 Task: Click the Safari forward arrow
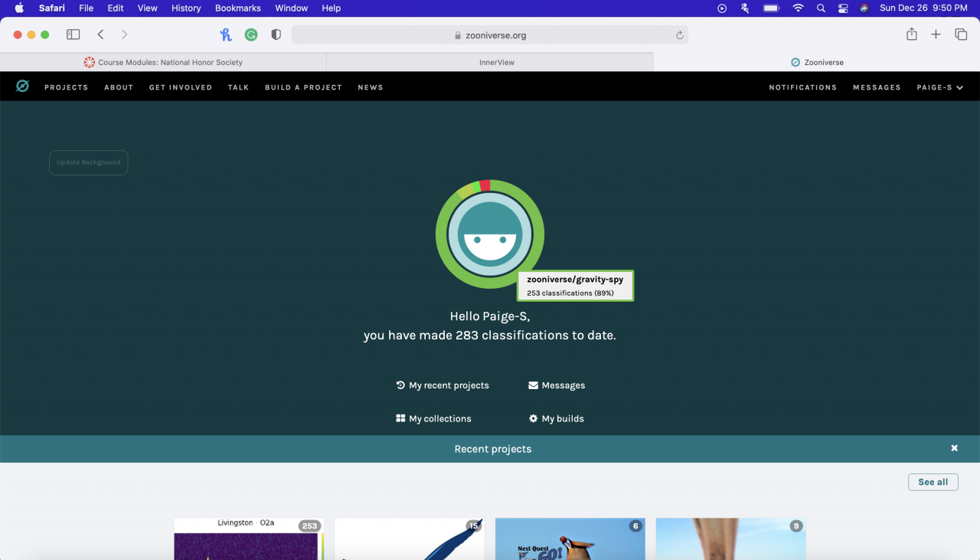pos(125,34)
